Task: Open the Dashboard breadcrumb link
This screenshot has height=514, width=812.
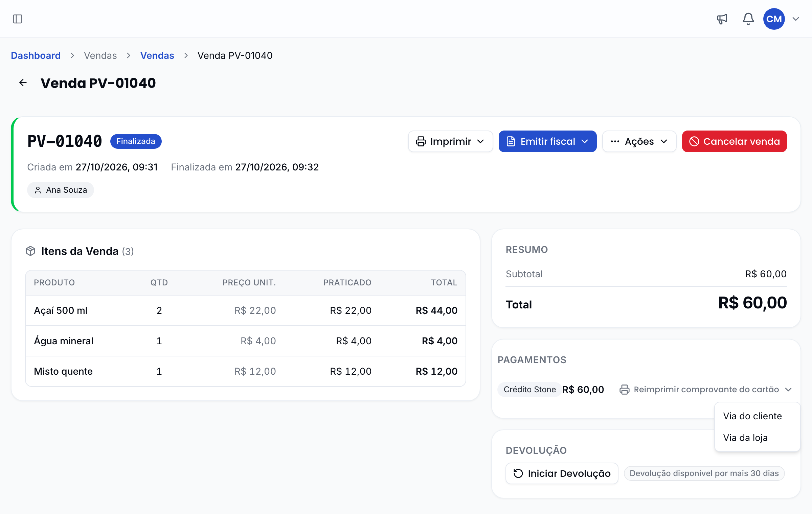Action: pos(36,55)
